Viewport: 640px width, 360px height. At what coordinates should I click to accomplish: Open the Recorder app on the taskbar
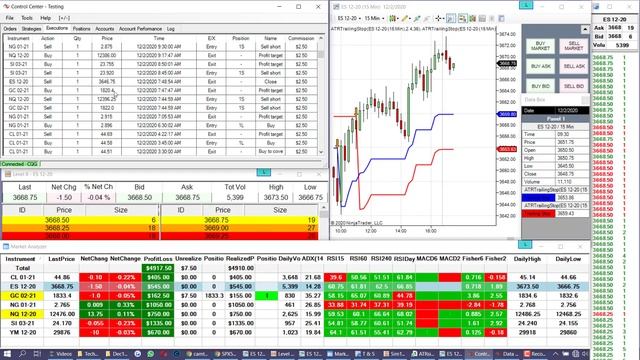tap(536, 354)
